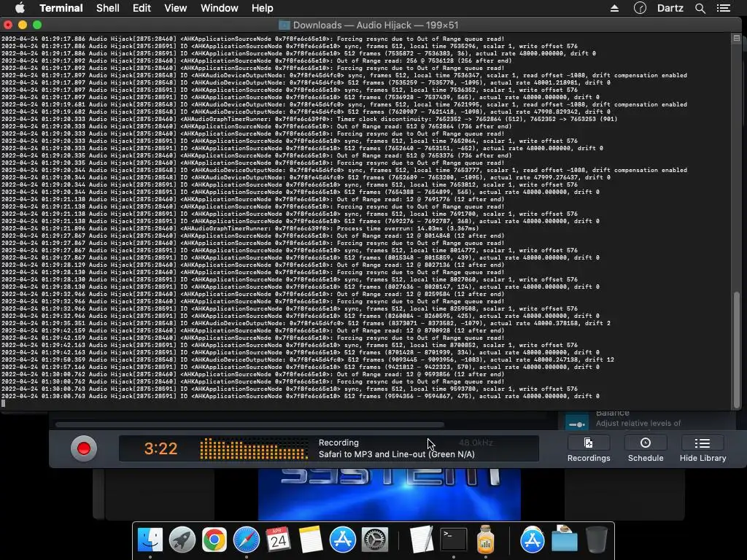Viewport: 747px width, 560px height.
Task: Click the blue SYSTEM video in Safari window
Action: point(390,494)
